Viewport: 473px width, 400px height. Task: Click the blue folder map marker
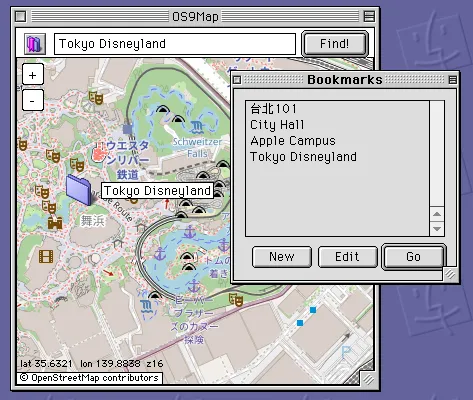(79, 189)
